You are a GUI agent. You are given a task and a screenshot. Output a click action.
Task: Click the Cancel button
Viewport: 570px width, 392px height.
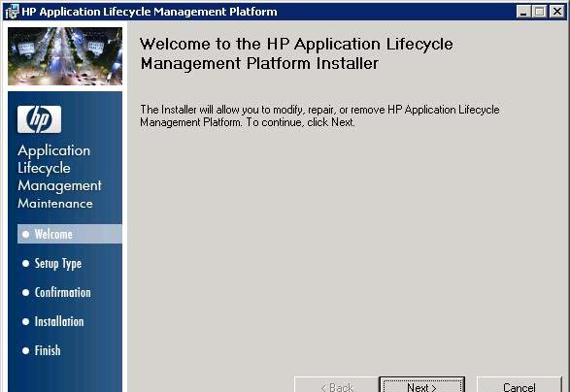coord(520,385)
